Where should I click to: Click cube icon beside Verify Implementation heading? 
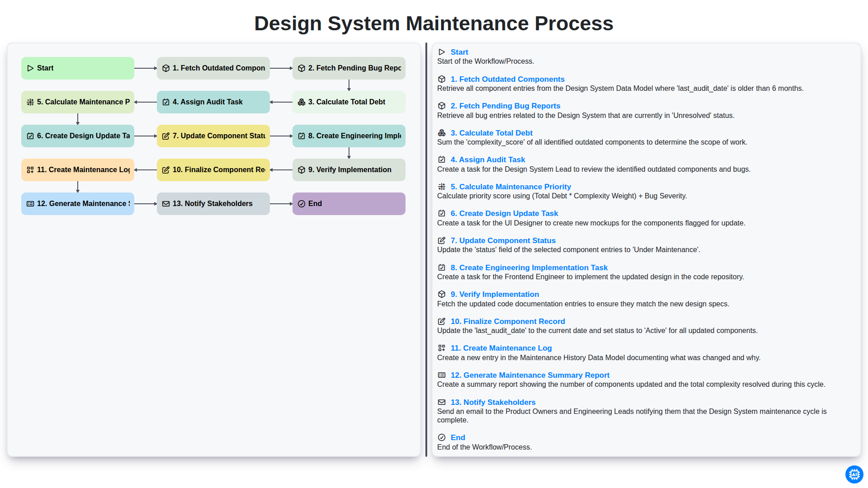442,294
